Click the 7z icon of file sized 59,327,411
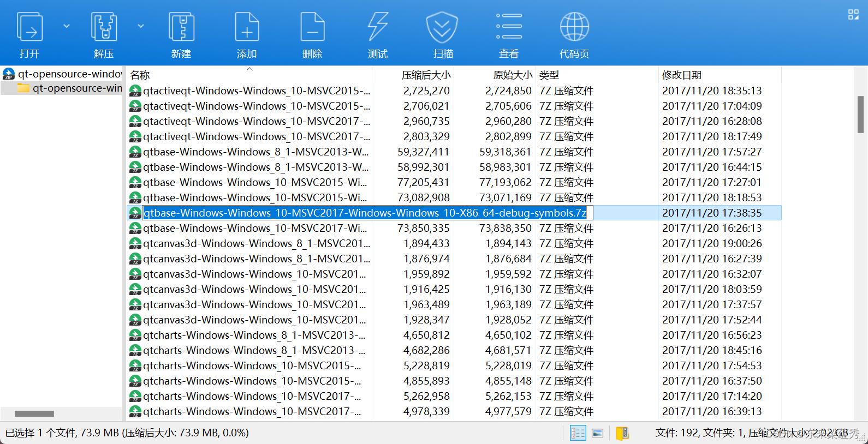Image resolution: width=868 pixels, height=444 pixels. click(135, 152)
